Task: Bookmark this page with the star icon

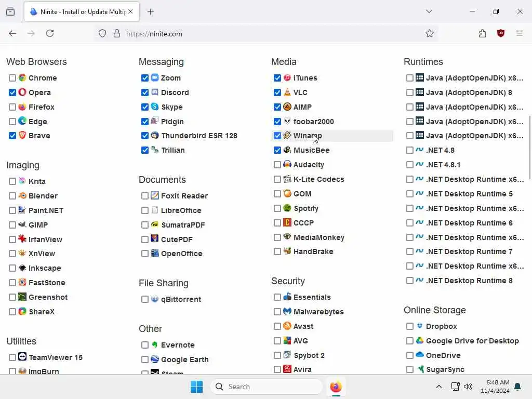Action: coord(430,33)
